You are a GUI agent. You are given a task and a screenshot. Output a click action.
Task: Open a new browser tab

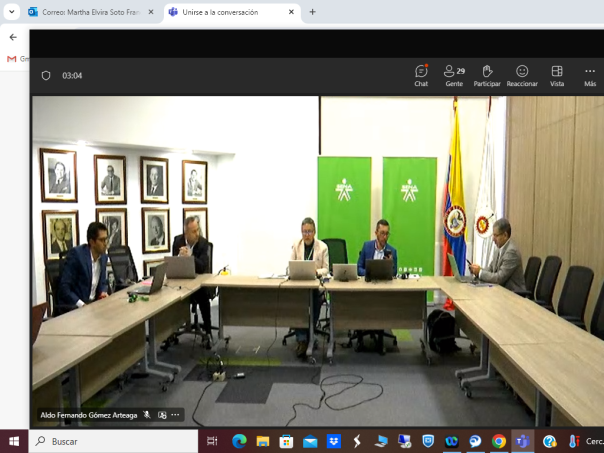pos(312,12)
